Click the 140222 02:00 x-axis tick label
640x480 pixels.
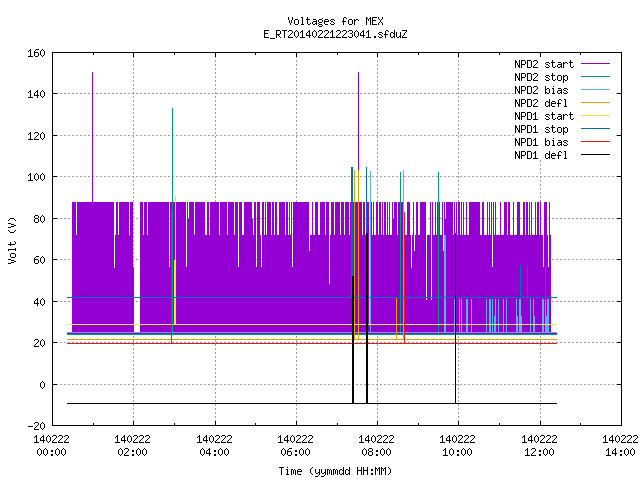click(133, 446)
